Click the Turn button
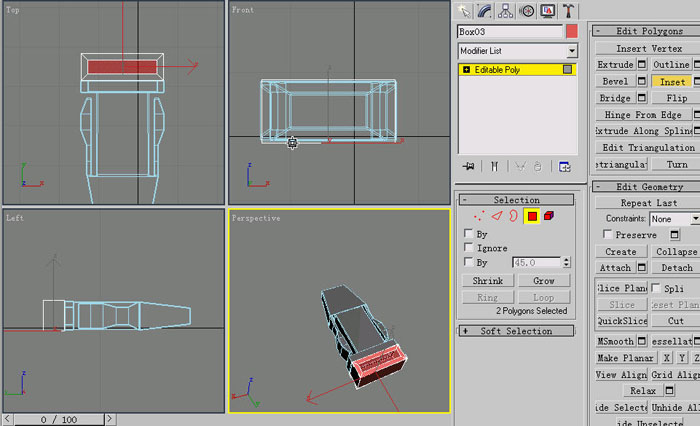This screenshot has height=426, width=700. pos(676,164)
